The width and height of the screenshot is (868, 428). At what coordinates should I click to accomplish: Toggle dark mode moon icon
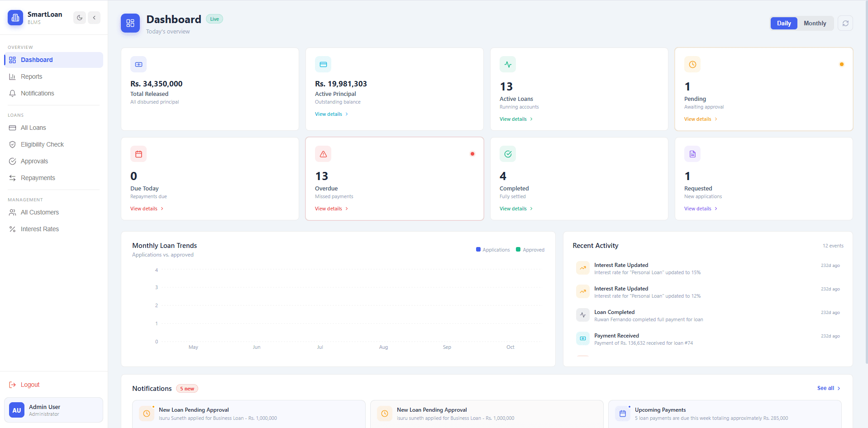click(x=80, y=18)
